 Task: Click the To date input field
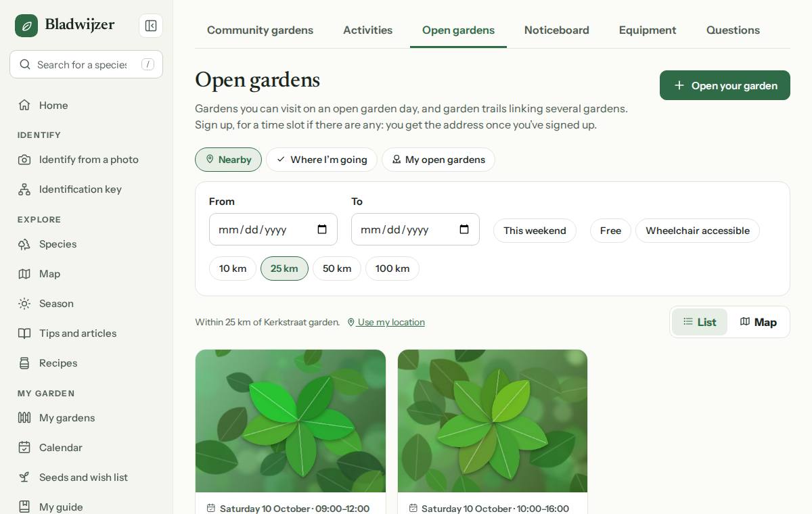tap(415, 230)
